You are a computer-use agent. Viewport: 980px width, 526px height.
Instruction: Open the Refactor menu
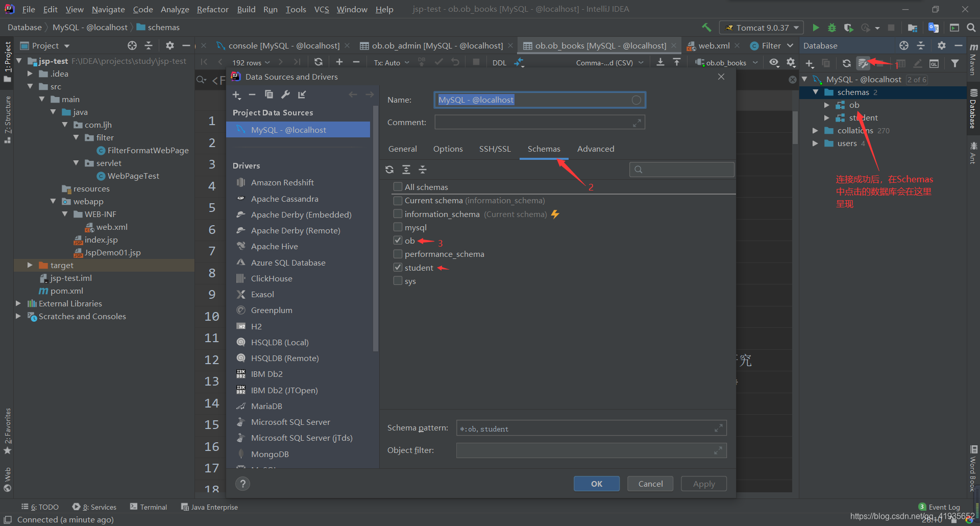click(x=213, y=9)
